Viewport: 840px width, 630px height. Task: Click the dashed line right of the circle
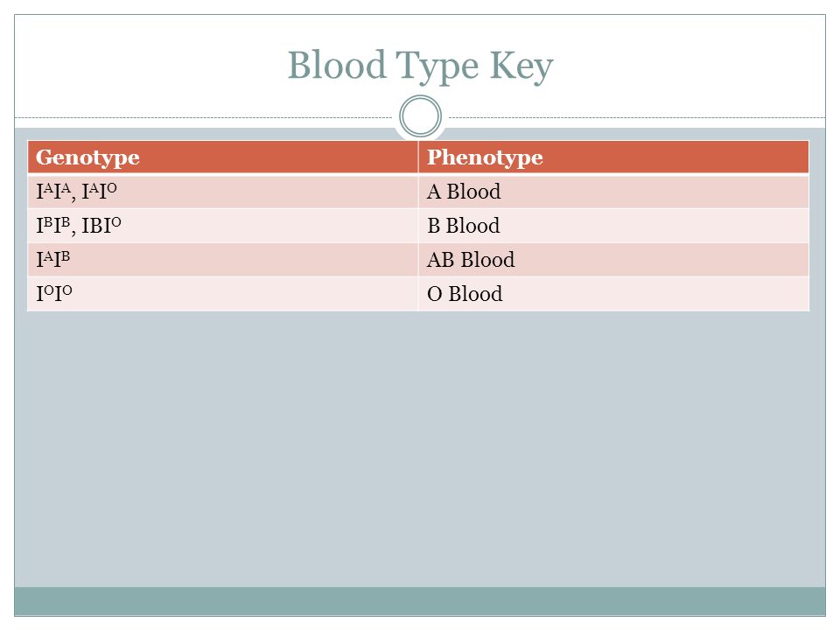637,117
